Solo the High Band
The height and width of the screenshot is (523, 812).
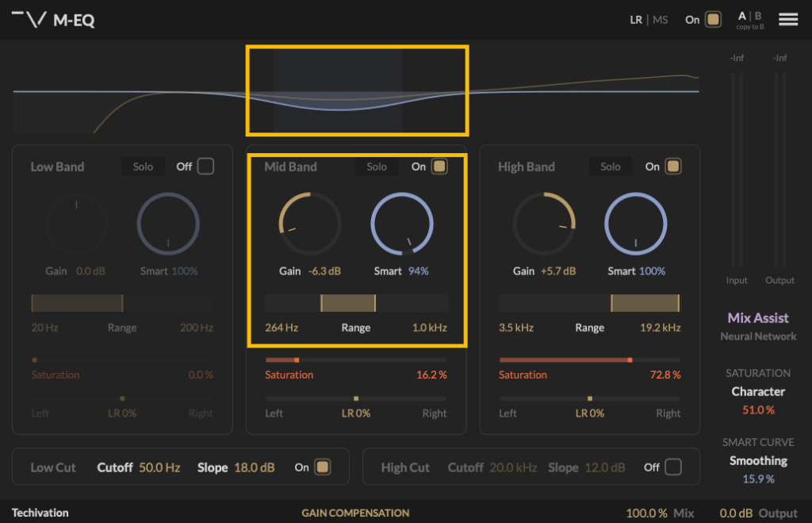click(611, 167)
